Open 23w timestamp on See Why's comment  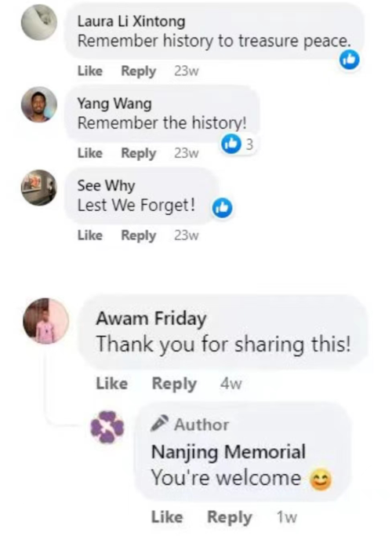(x=187, y=235)
